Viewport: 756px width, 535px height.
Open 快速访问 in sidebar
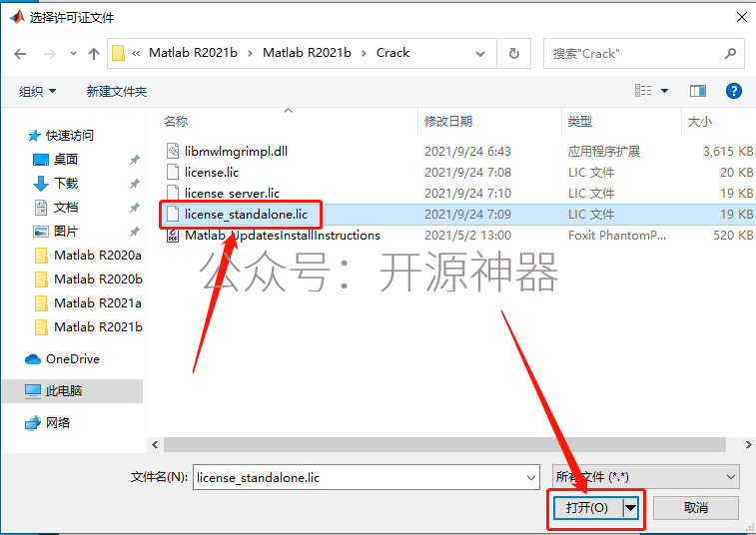click(70, 136)
